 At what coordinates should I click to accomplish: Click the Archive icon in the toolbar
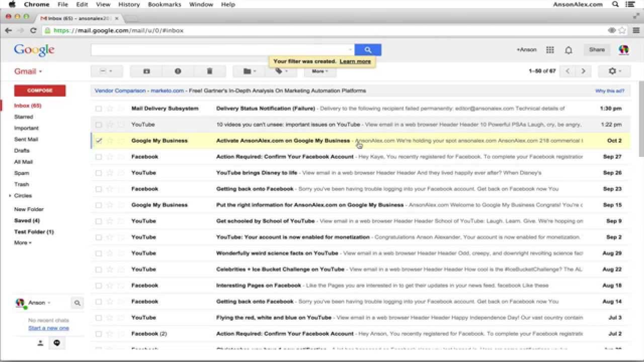[x=146, y=71]
